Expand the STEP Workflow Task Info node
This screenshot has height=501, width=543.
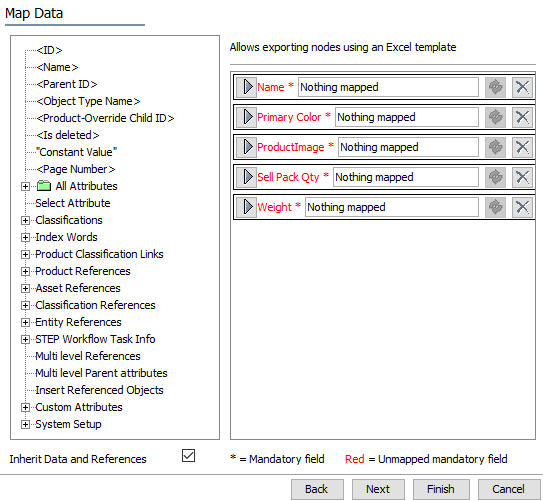25,339
